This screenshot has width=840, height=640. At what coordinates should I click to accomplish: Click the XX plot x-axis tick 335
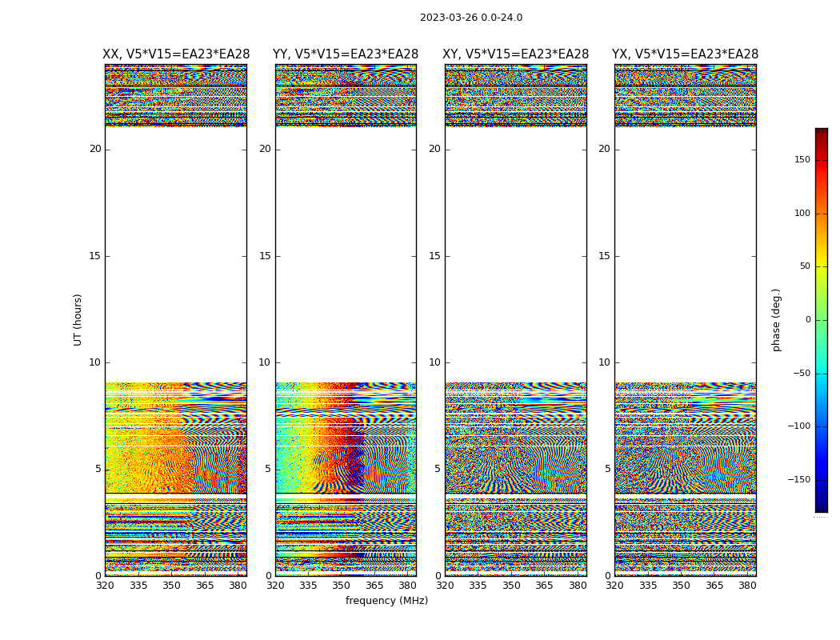[138, 586]
